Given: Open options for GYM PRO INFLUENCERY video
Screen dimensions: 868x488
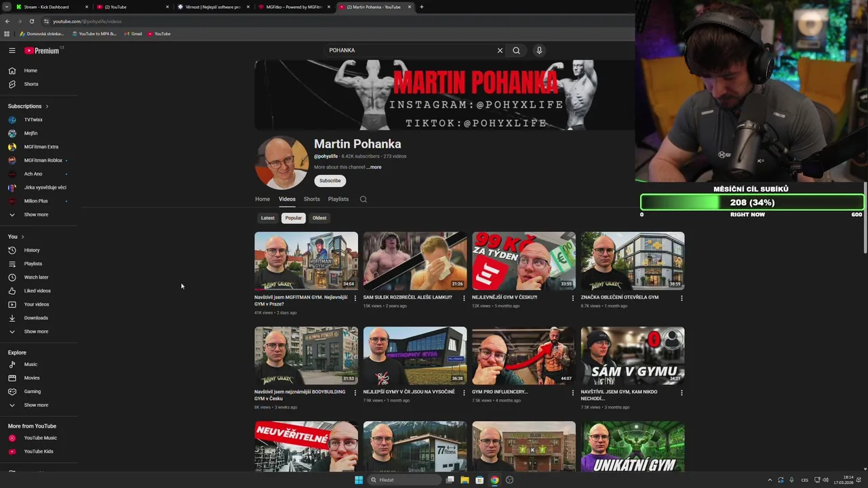Looking at the screenshot, I should point(572,392).
